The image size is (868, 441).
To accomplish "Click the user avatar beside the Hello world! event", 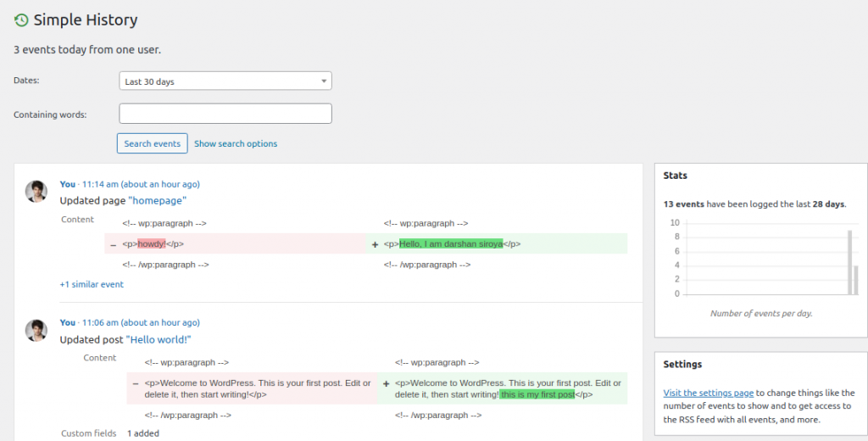I will click(x=36, y=330).
